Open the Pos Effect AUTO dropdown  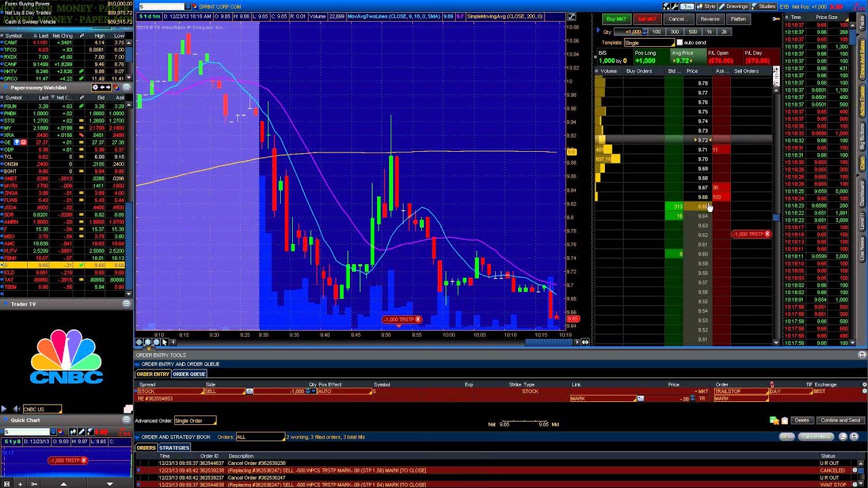click(343, 391)
